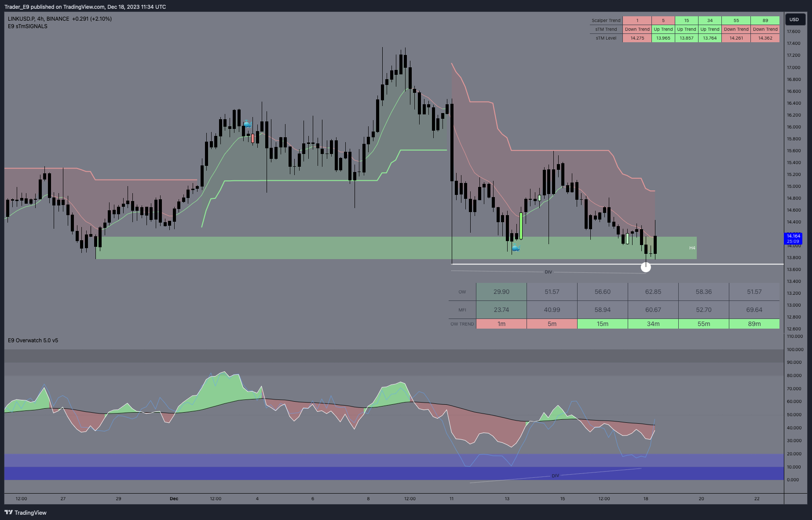Select the MFI value 52.70
The height and width of the screenshot is (520, 812).
(x=704, y=310)
